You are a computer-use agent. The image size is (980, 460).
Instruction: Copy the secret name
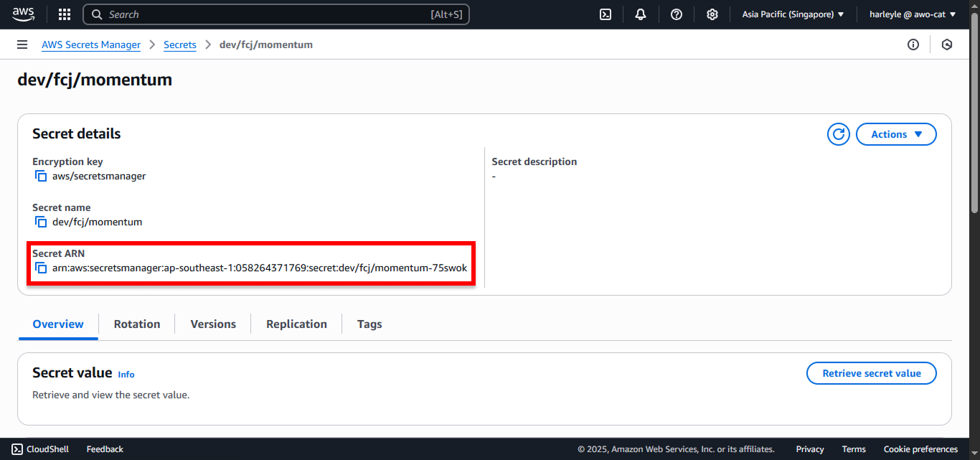[x=41, y=222]
